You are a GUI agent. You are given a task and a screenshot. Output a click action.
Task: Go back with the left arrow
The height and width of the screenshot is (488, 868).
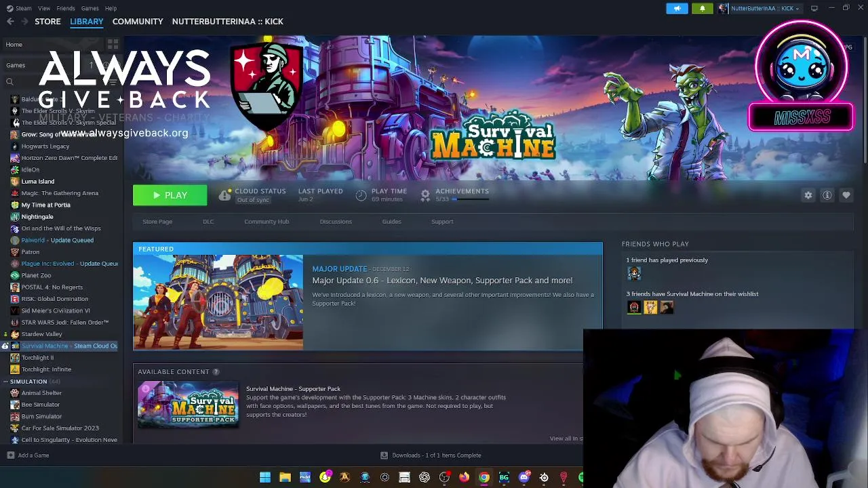click(10, 22)
